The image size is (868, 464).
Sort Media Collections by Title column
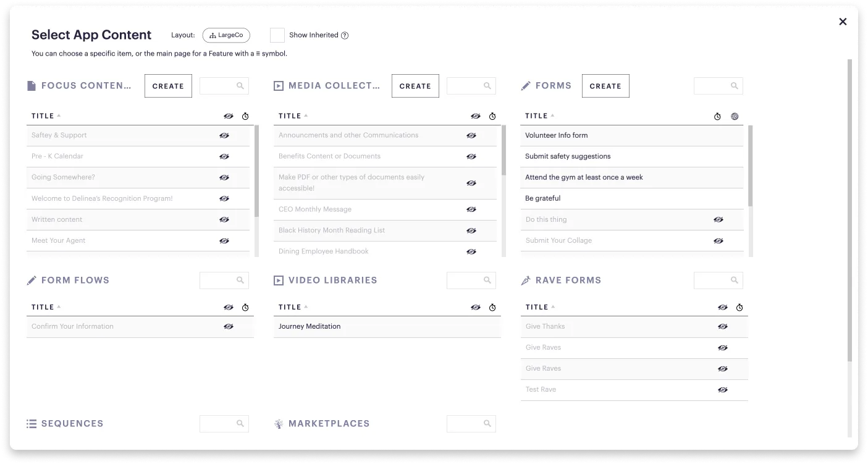tap(293, 116)
